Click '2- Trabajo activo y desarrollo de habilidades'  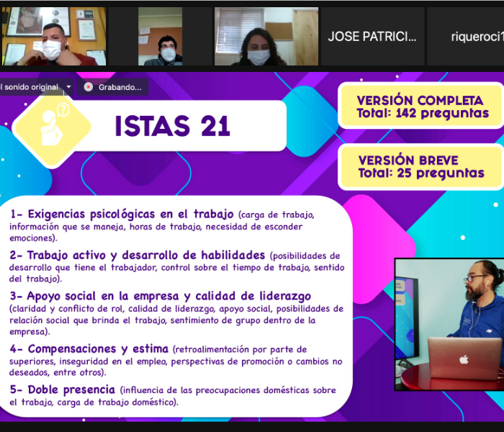[138, 255]
